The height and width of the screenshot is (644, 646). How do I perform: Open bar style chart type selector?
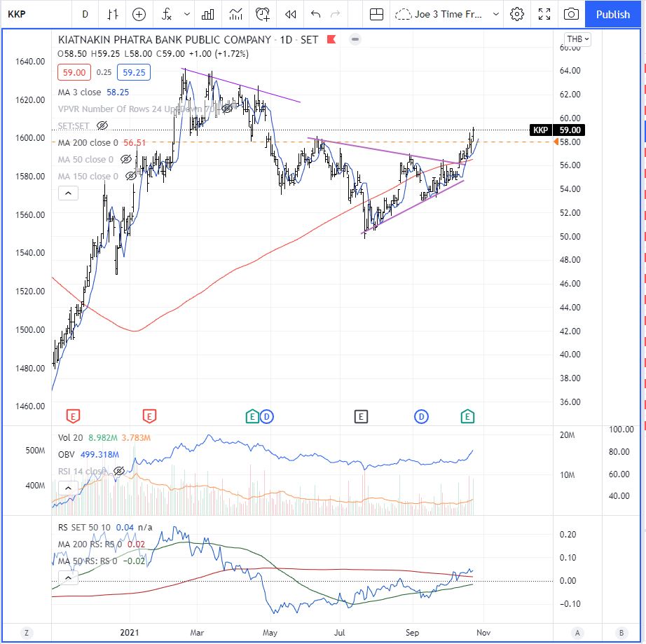pos(113,15)
